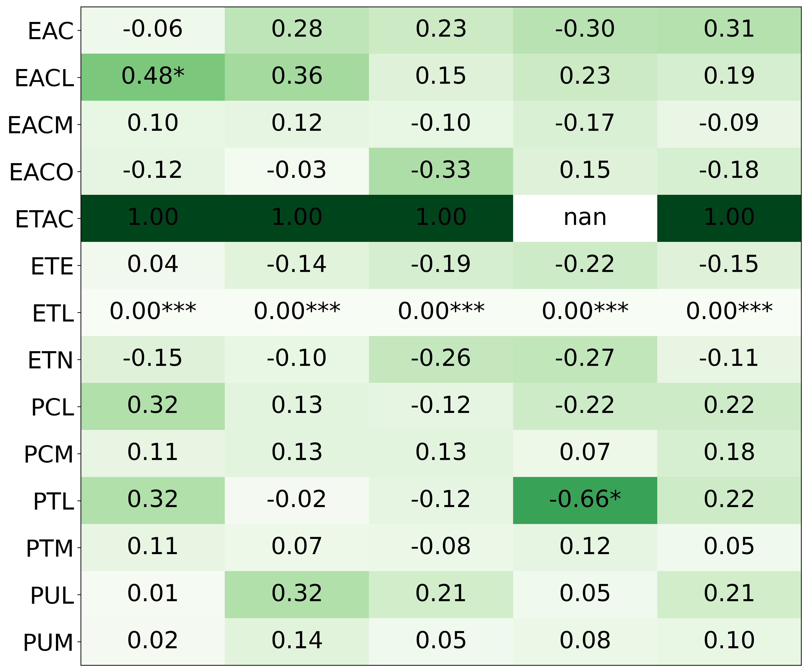
Task: Click the 0.01 cell in PUL row
Action: (153, 594)
